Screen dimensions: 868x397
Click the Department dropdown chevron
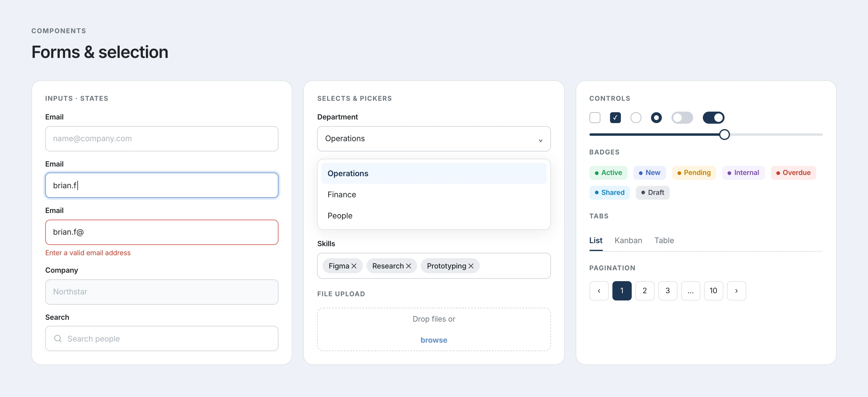pyautogui.click(x=540, y=140)
